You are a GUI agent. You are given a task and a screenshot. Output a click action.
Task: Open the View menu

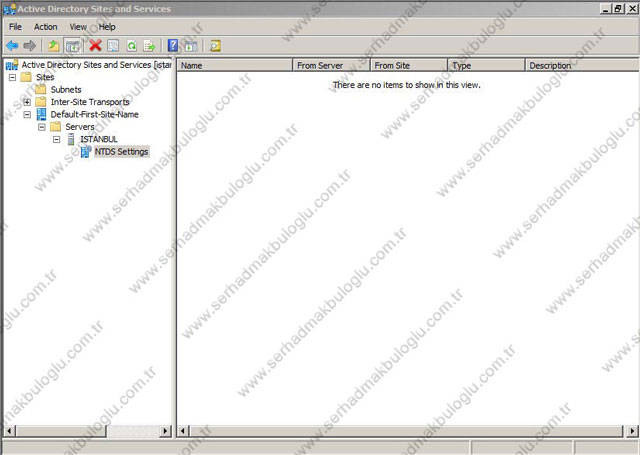[78, 27]
